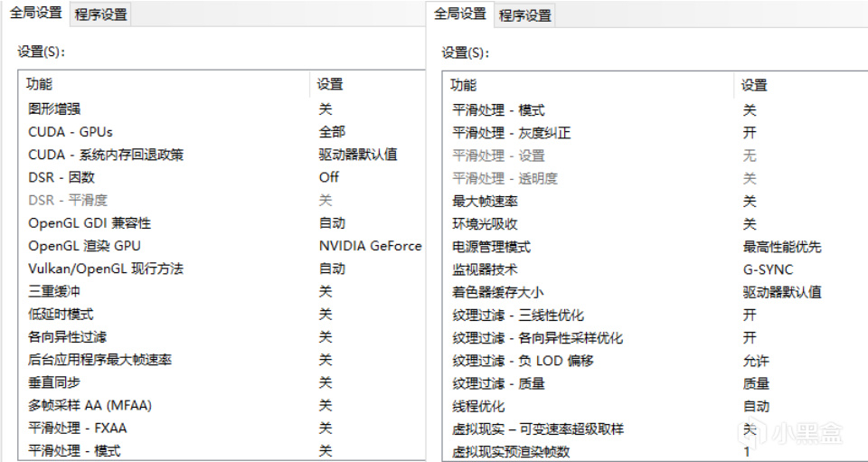Click the 允许 value for 负 LOD 偏移

coord(756,361)
